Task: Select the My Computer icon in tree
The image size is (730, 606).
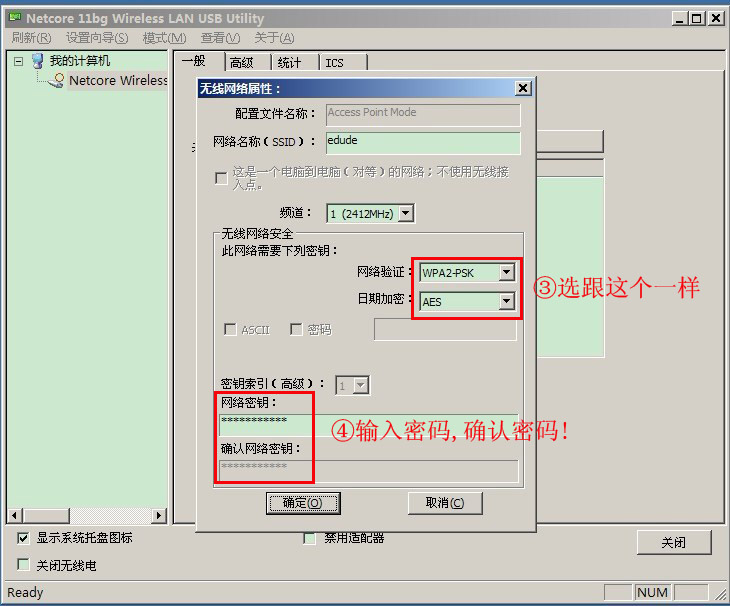Action: [38, 61]
